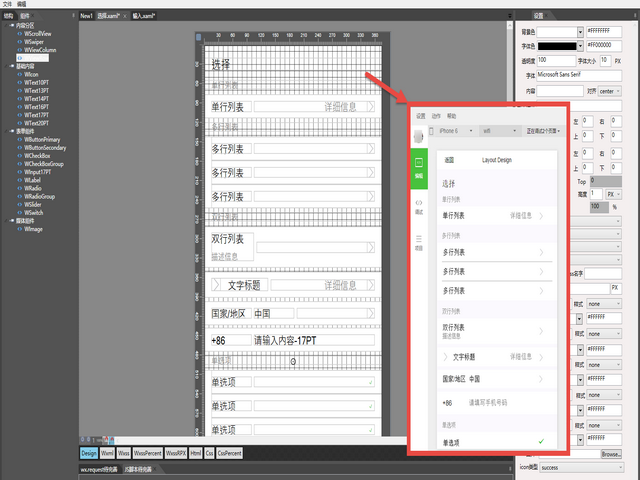Image resolution: width=640 pixels, height=480 pixels.
Task: Choose the WButtonPrimary component
Action: pos(43,139)
